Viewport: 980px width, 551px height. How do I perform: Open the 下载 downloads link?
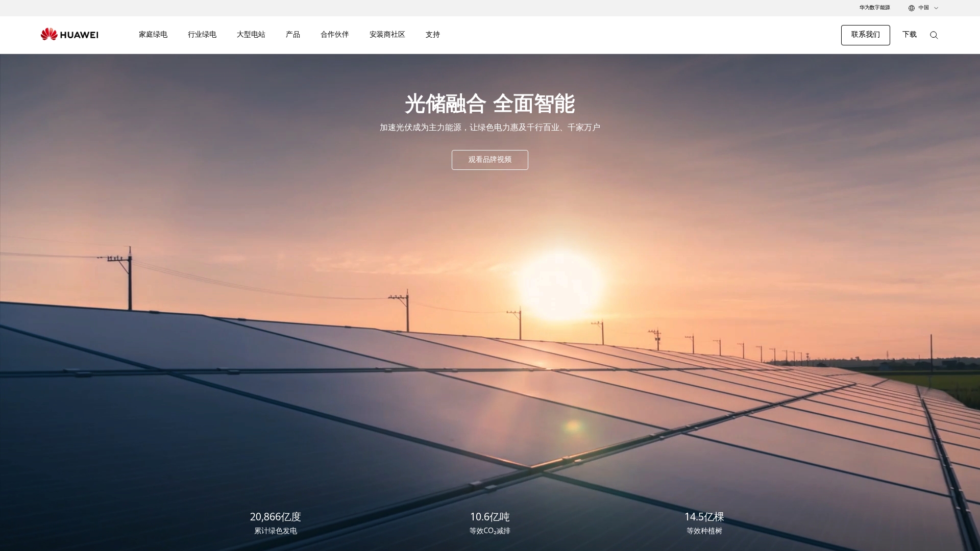(909, 35)
